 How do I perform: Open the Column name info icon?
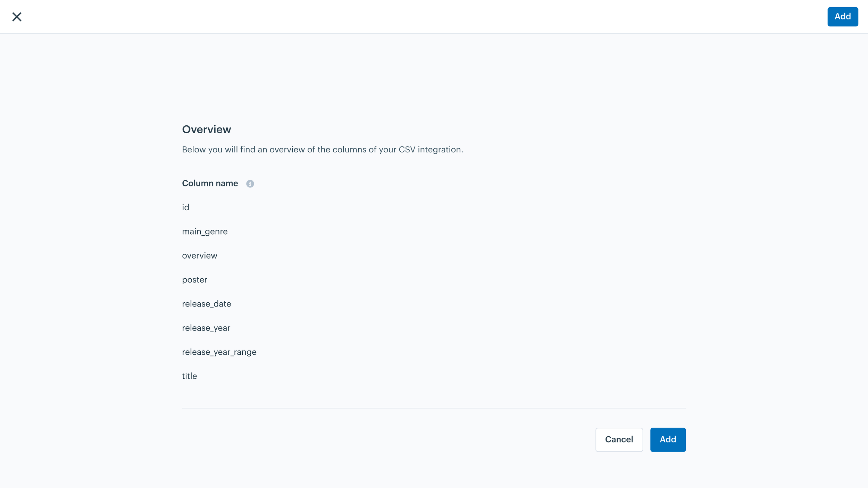pyautogui.click(x=250, y=184)
